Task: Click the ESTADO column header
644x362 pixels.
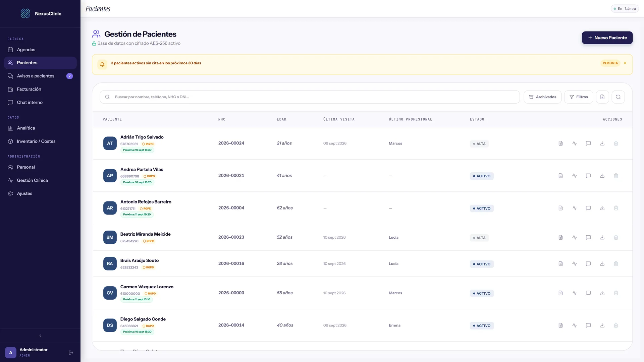Action: click(477, 119)
